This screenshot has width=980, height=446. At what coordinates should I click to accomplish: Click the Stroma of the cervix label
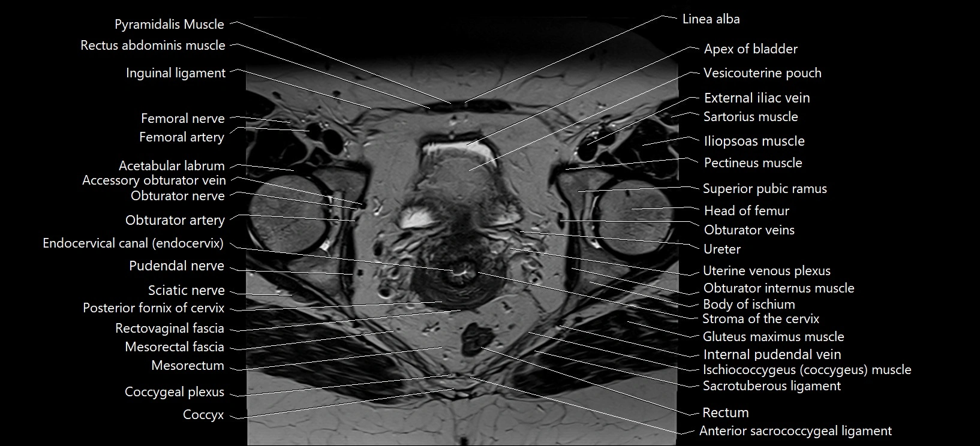coord(761,319)
